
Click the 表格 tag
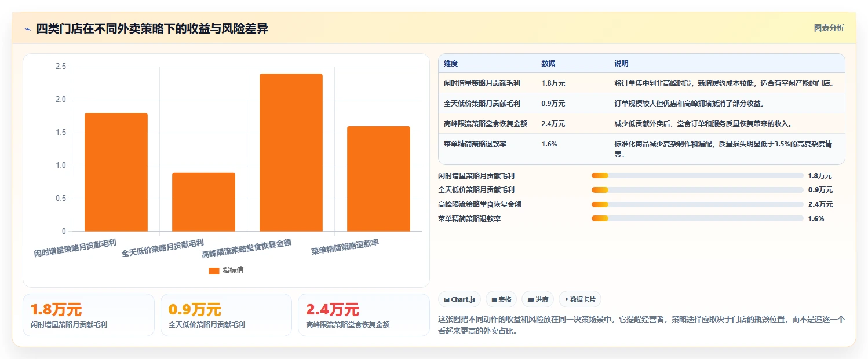coord(501,299)
